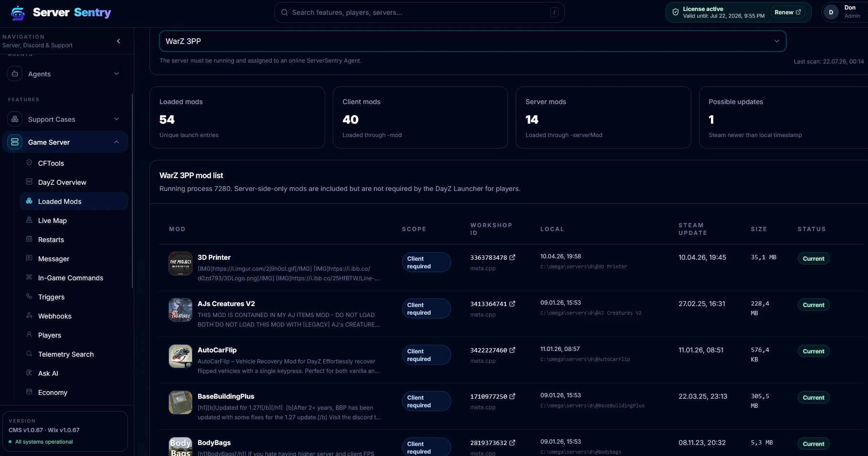Open the CFTools menu item

tap(74, 163)
